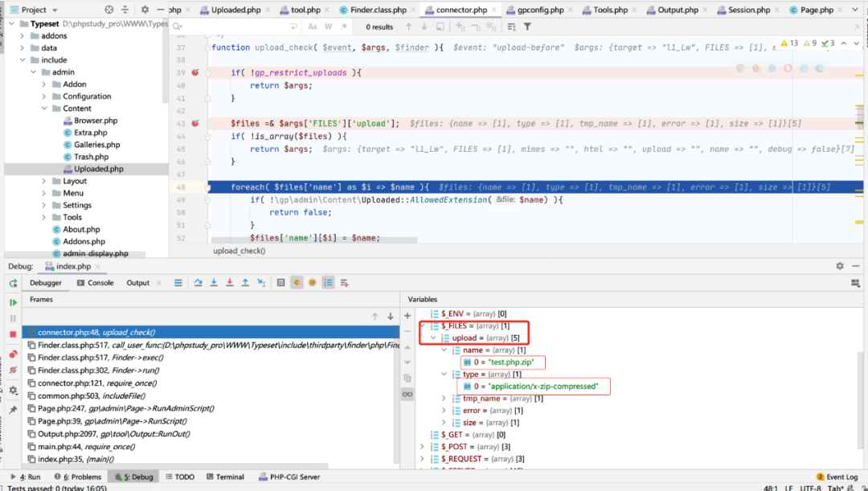This screenshot has height=491, width=868.
Task: Toggle breakpoint on line 39
Action: 194,73
